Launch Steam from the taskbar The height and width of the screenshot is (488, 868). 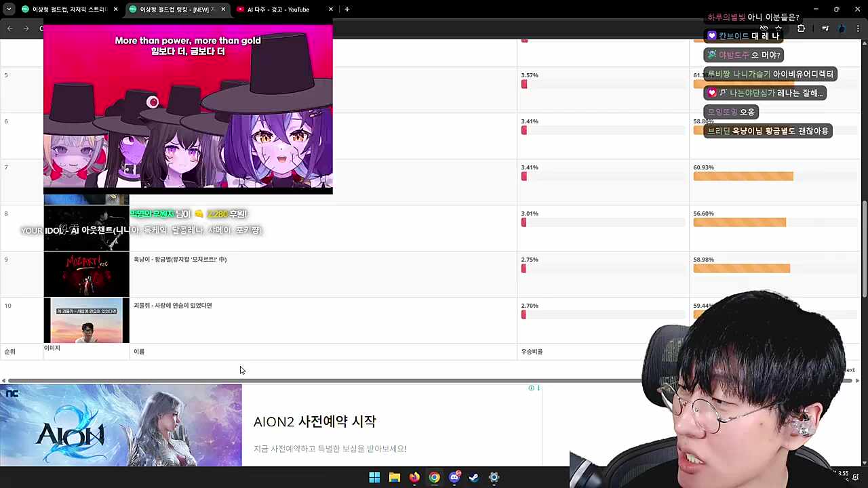point(473,478)
